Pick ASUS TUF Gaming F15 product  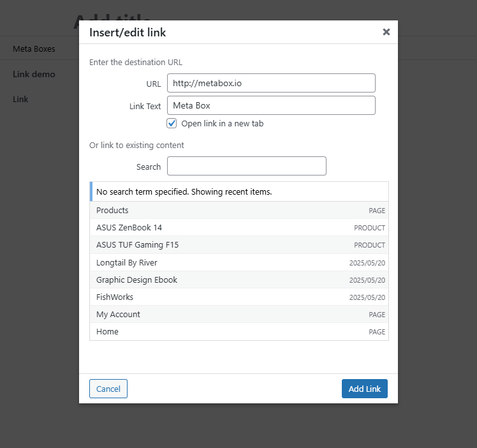pyautogui.click(x=239, y=245)
